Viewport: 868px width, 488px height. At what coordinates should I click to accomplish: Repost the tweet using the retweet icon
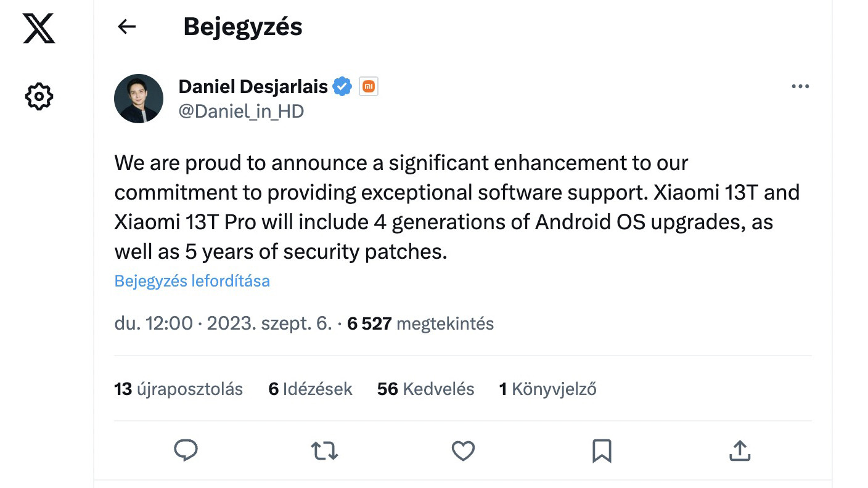324,451
